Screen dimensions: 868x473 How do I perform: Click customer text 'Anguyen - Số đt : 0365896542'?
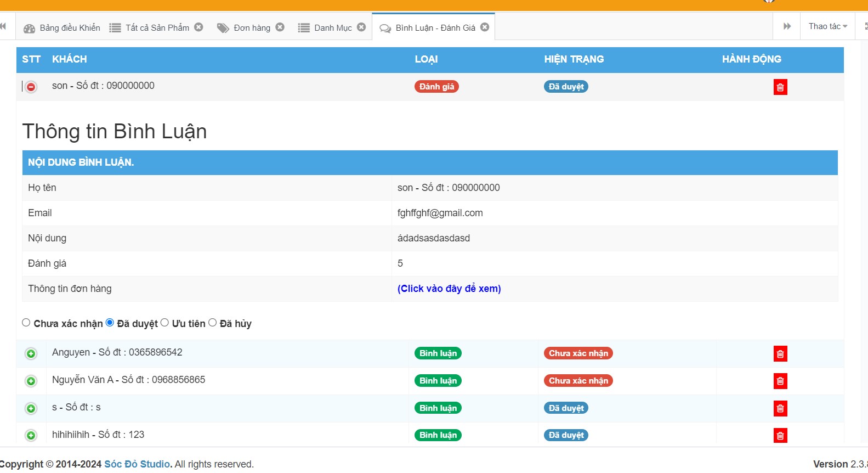click(x=117, y=352)
